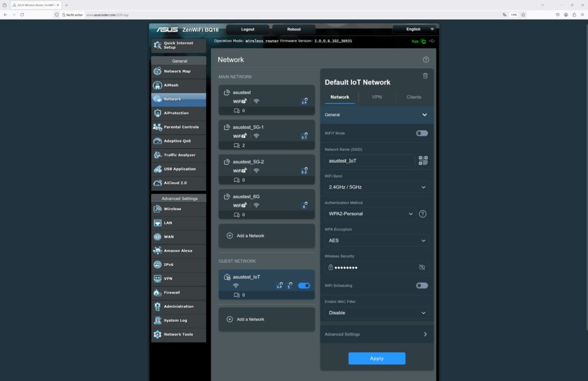Open the English language dropdown
Viewport: 588px width, 381px height.
pos(415,29)
